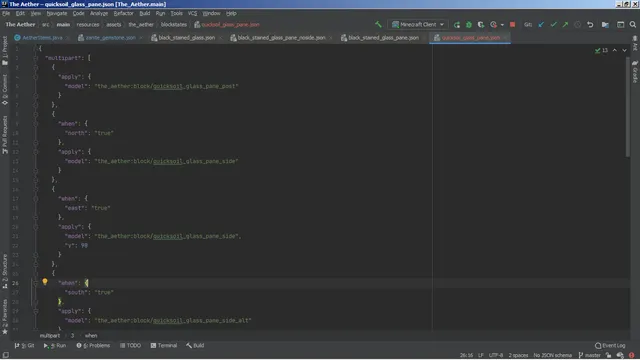Click the green Git Commit checkmark

[553, 25]
